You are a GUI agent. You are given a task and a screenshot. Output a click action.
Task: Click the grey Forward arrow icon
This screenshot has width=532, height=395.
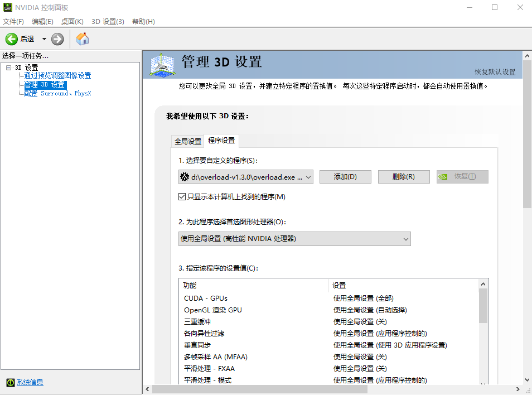coord(57,39)
